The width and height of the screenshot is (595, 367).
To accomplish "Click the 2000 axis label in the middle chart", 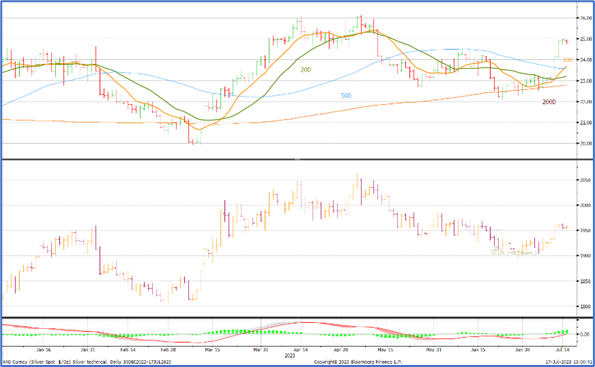I will tap(586, 205).
